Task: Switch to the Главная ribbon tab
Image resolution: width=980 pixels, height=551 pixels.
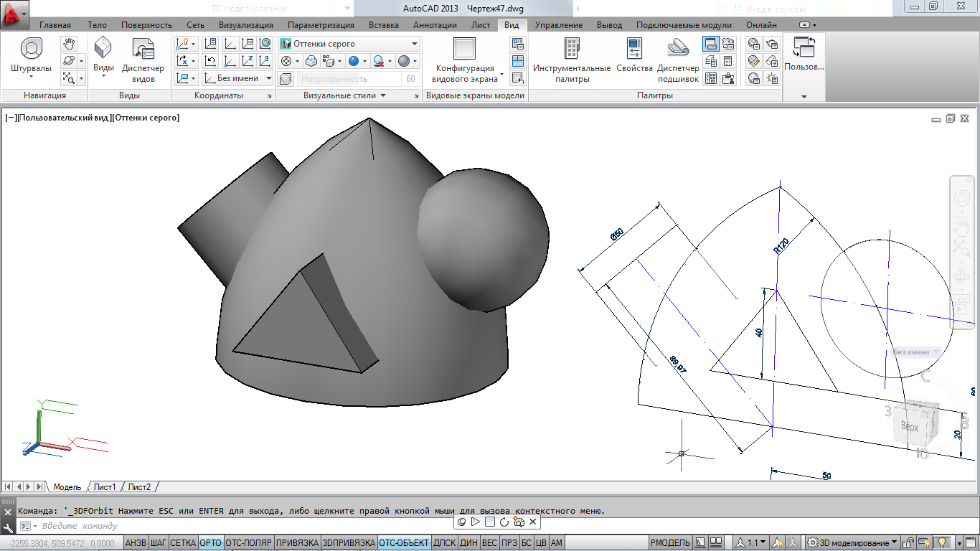Action: point(55,25)
